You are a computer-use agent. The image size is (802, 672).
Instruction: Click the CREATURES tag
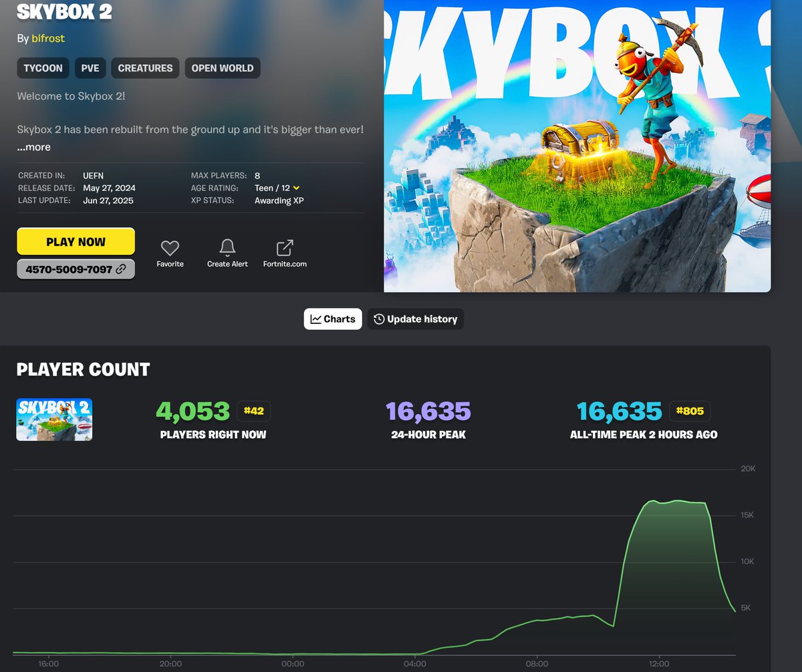pyautogui.click(x=145, y=67)
